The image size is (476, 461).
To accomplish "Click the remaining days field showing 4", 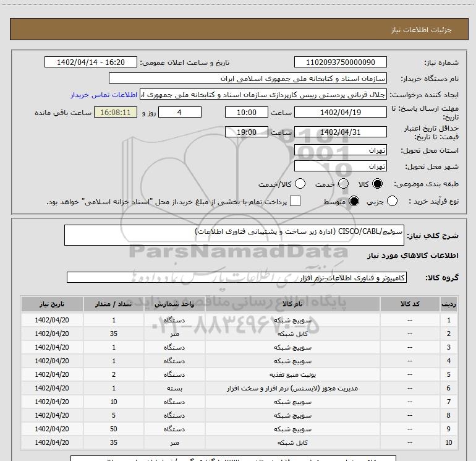I will click(180, 112).
